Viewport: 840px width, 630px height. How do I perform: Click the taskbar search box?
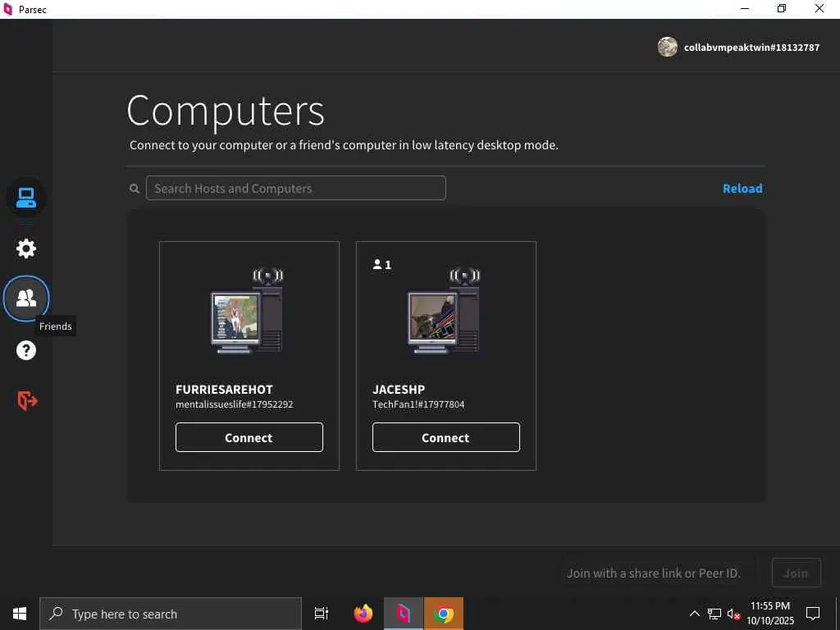[x=171, y=614]
